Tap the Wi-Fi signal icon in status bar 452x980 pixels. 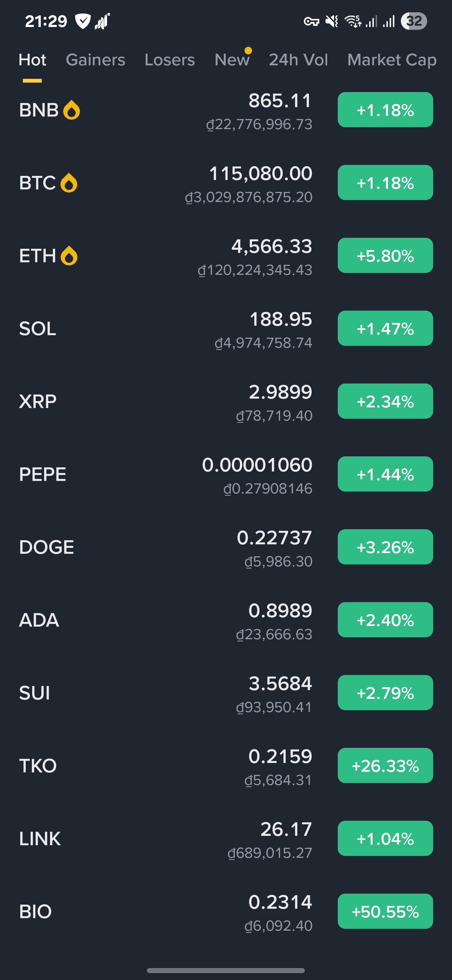352,21
